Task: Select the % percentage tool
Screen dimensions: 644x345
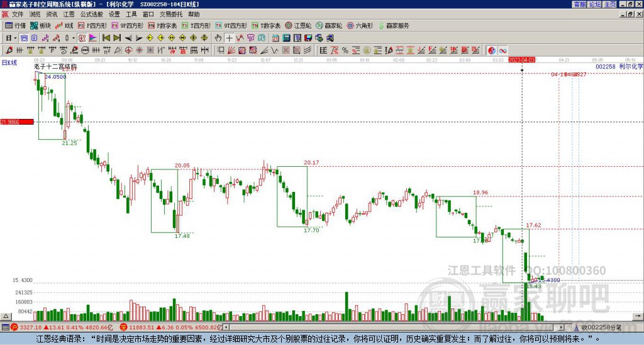Action: click(345, 50)
